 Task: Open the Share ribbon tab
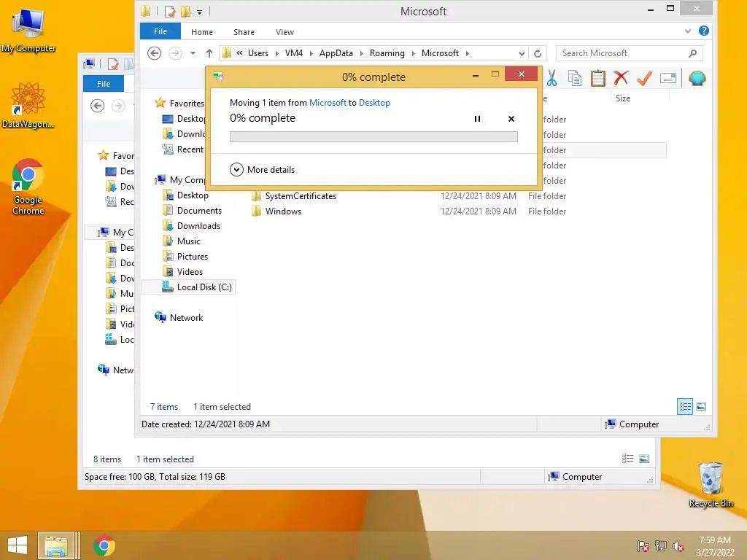tap(244, 32)
